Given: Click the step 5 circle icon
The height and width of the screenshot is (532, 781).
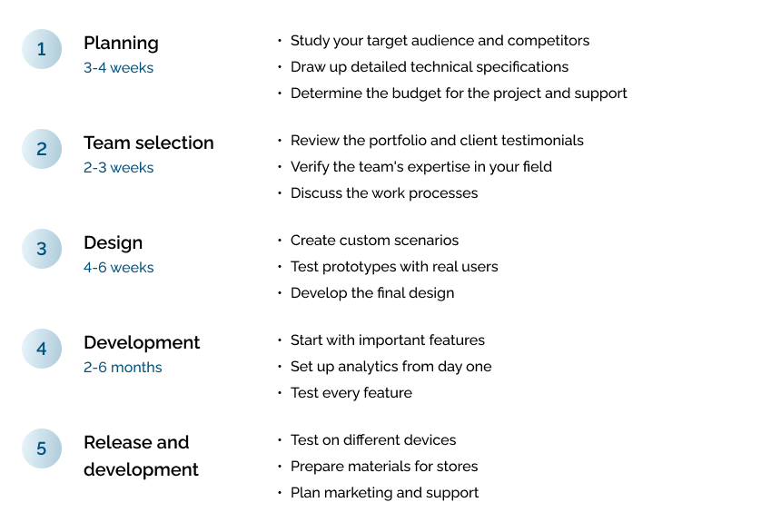Looking at the screenshot, I should pyautogui.click(x=42, y=448).
